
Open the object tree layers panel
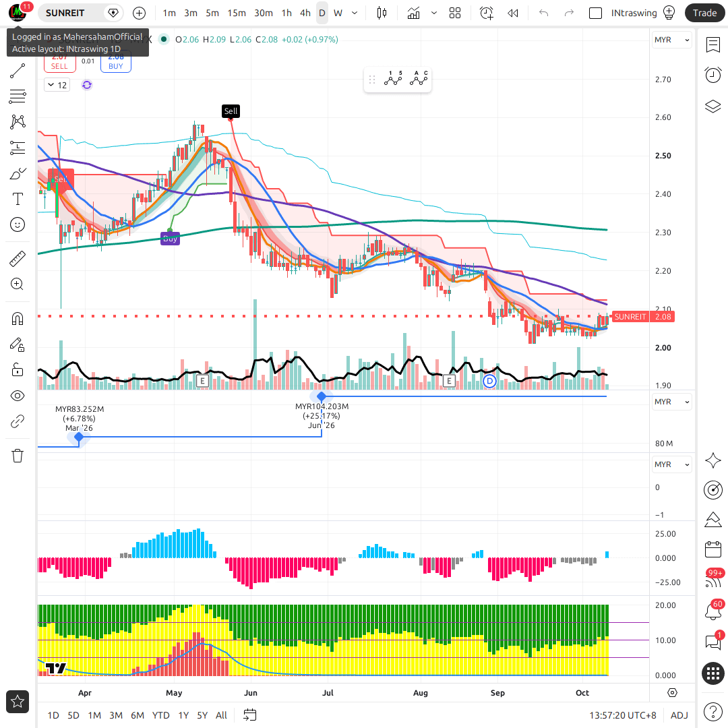pos(712,107)
